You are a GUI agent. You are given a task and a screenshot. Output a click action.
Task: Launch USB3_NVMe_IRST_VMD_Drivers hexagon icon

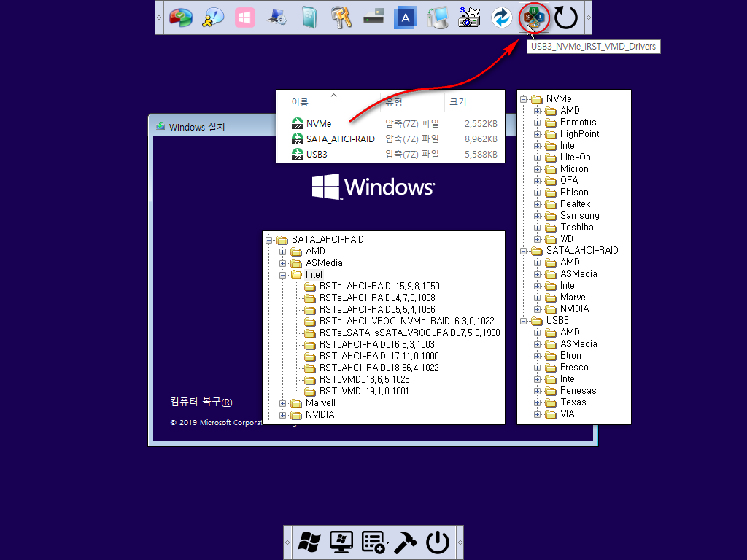tap(533, 17)
